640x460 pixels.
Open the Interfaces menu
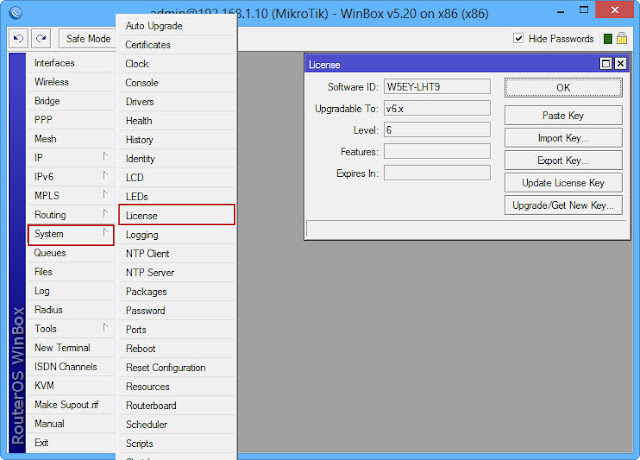[71, 63]
